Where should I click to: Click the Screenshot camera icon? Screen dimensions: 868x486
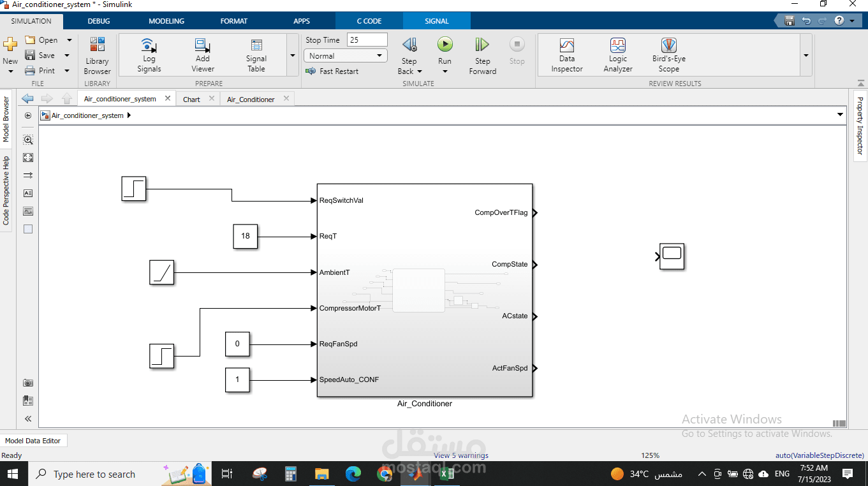click(x=28, y=383)
